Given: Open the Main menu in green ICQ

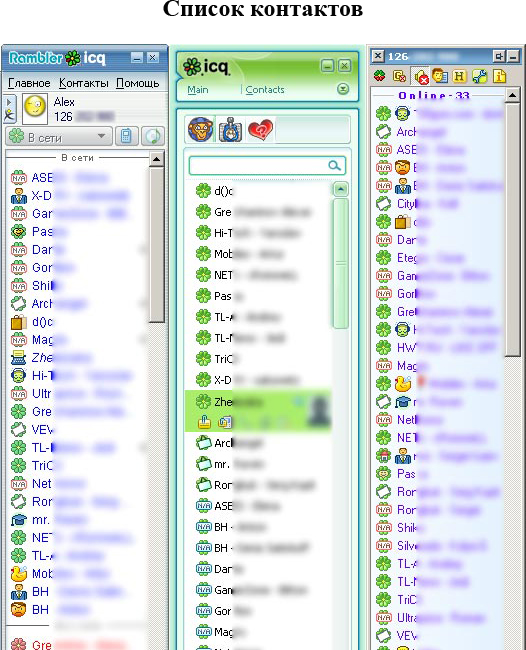Looking at the screenshot, I should pos(198,90).
